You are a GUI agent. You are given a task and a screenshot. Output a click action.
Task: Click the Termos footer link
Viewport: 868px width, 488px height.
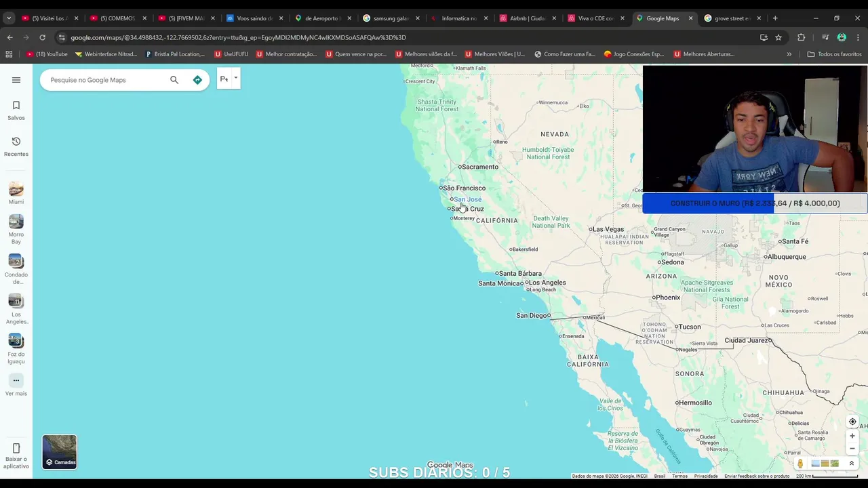point(679,476)
